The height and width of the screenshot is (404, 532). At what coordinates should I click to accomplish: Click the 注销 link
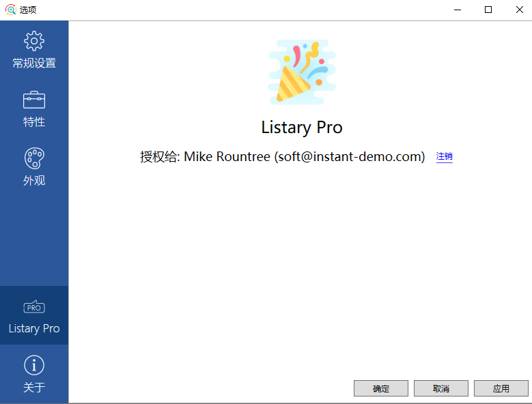[x=444, y=156]
